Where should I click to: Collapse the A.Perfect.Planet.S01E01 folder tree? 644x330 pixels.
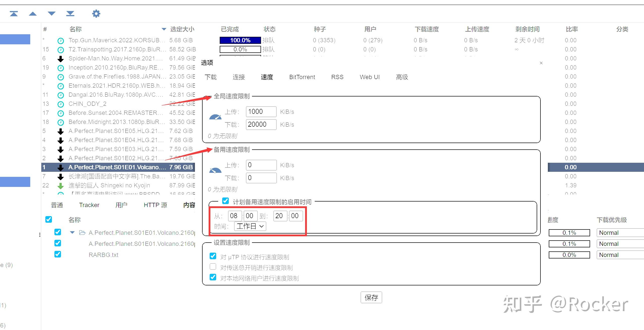tap(72, 232)
